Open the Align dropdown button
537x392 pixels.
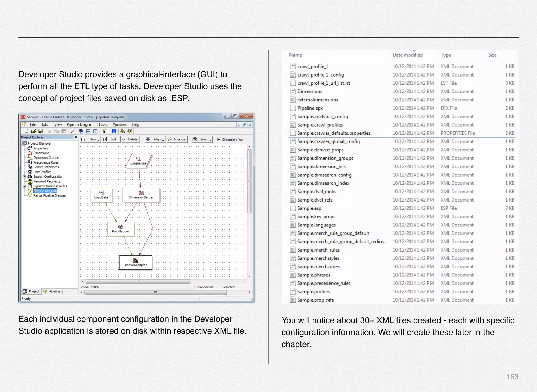pyautogui.click(x=155, y=139)
